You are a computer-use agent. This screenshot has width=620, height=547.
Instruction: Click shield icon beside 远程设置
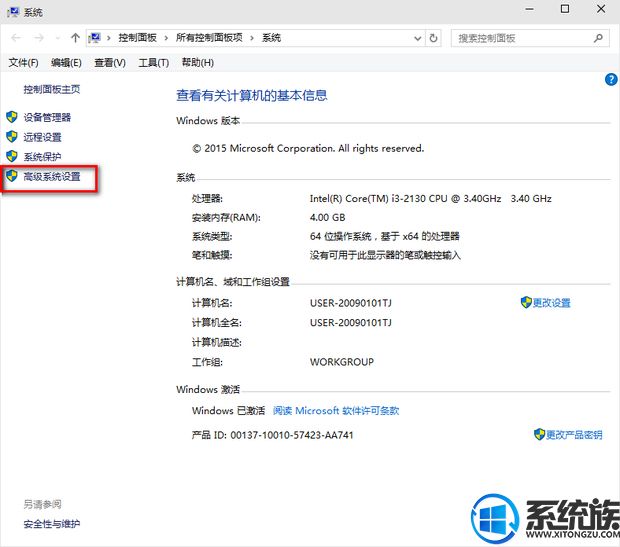click(x=12, y=136)
